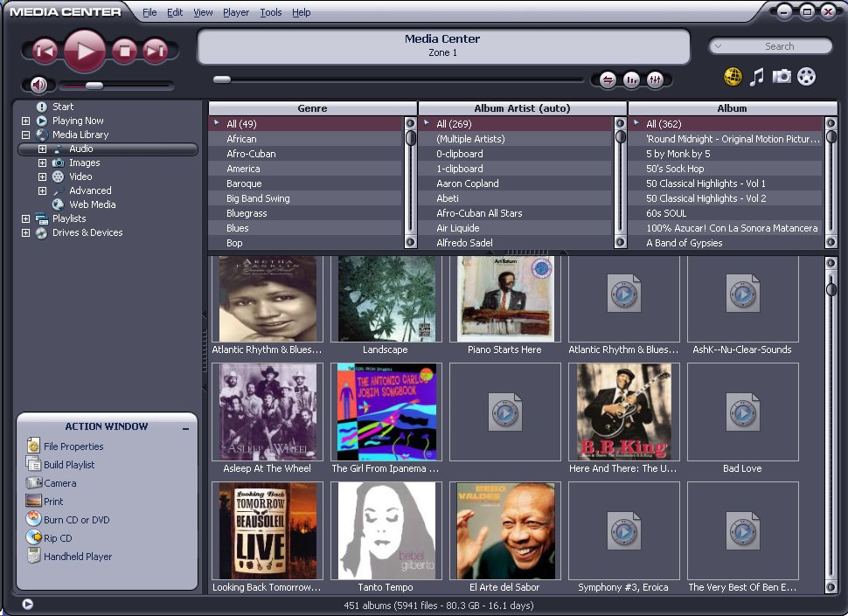Image resolution: width=848 pixels, height=616 pixels.
Task: Stop playback with the Stop button
Action: [x=124, y=51]
